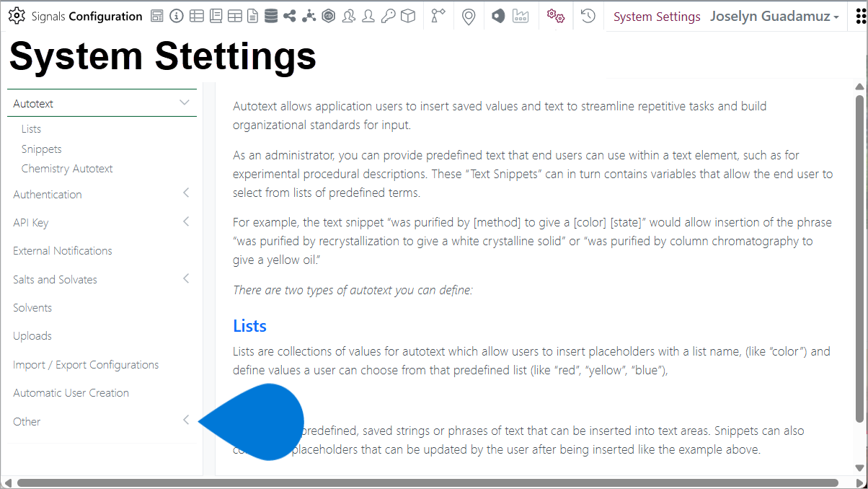868x489 pixels.
Task: Expand the Other section in sidebar
Action: point(186,420)
